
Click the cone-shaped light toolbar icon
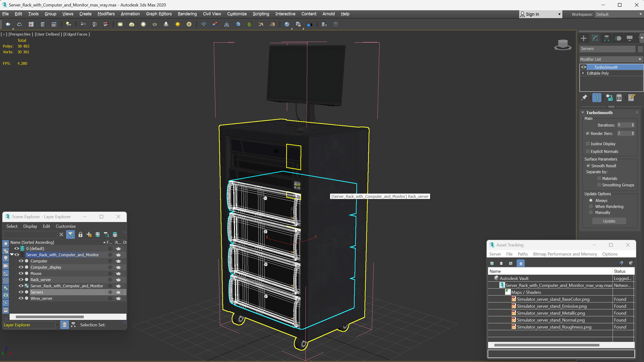tap(166, 24)
